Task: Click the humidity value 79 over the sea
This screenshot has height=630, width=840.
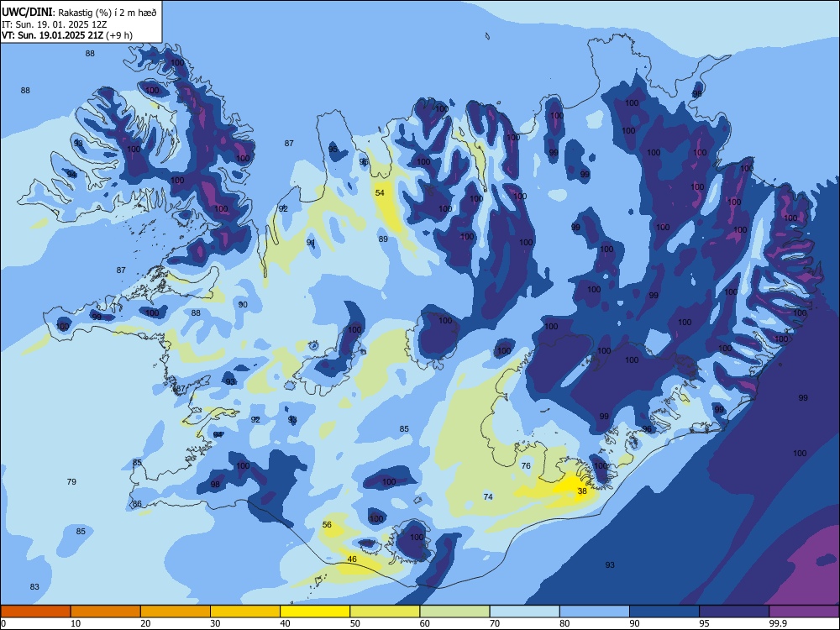Action: pyautogui.click(x=71, y=482)
